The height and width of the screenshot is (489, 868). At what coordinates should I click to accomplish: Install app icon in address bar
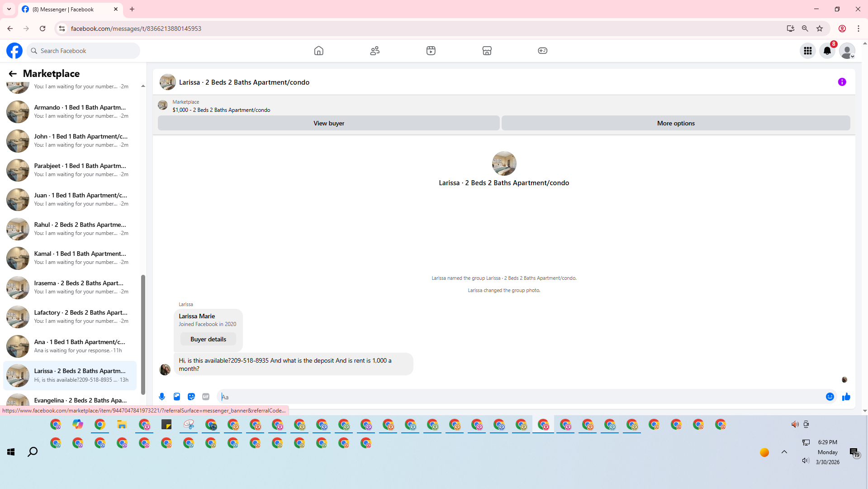[x=791, y=29]
